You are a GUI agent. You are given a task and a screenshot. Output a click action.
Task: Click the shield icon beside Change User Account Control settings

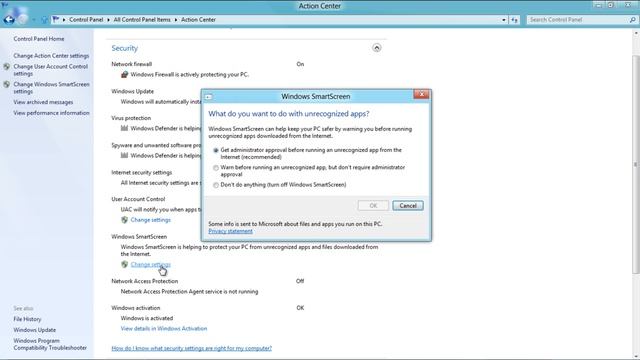coord(7,67)
